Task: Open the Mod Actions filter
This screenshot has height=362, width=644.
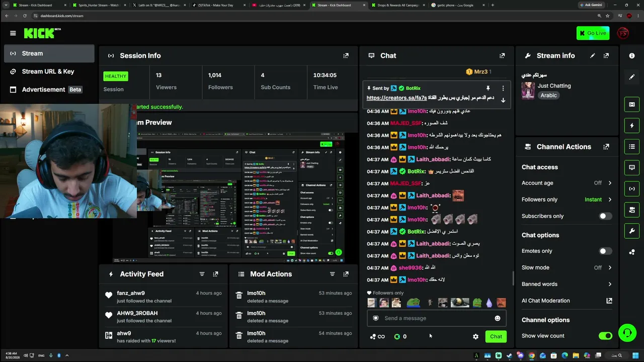Action: pos(332,274)
